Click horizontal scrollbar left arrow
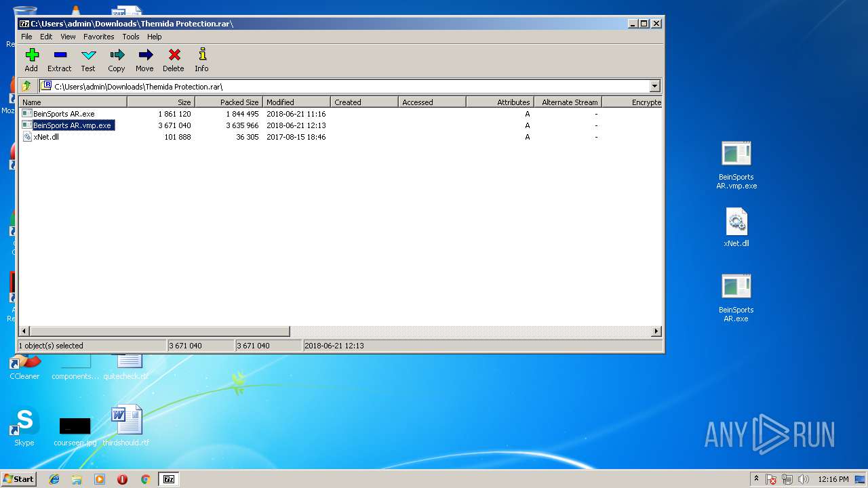This screenshot has width=868, height=488. [x=25, y=331]
